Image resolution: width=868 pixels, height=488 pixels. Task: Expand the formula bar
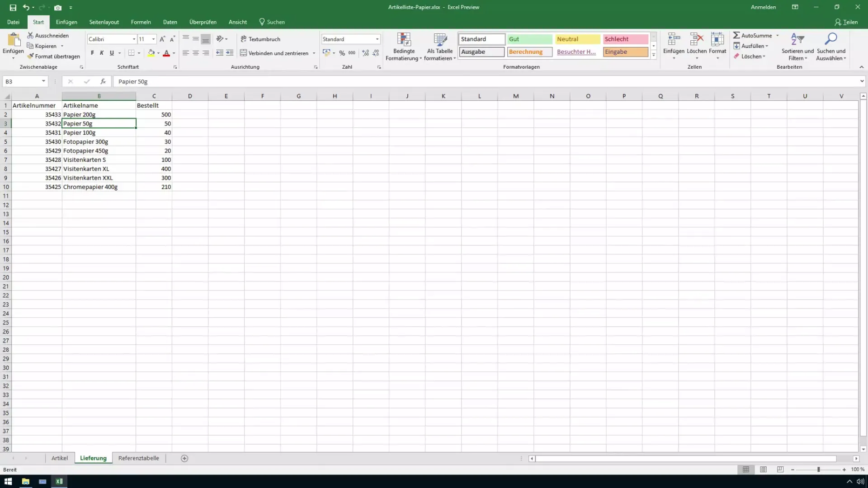pyautogui.click(x=862, y=81)
